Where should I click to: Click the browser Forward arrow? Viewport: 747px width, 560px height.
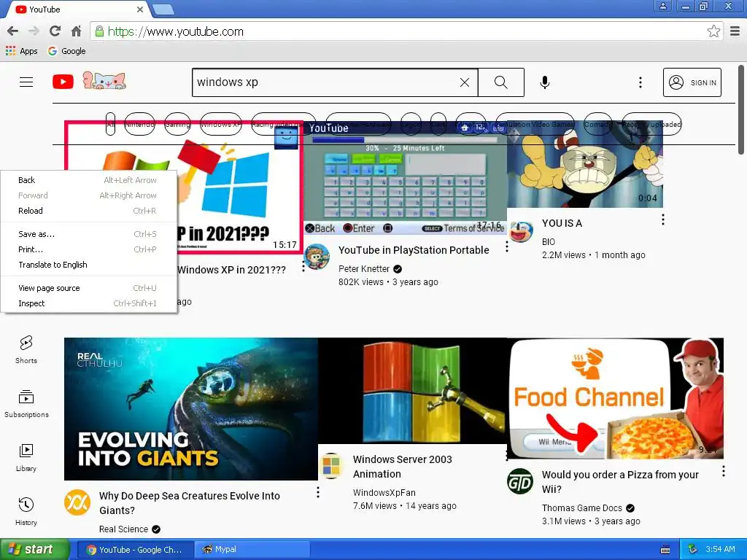tap(34, 31)
